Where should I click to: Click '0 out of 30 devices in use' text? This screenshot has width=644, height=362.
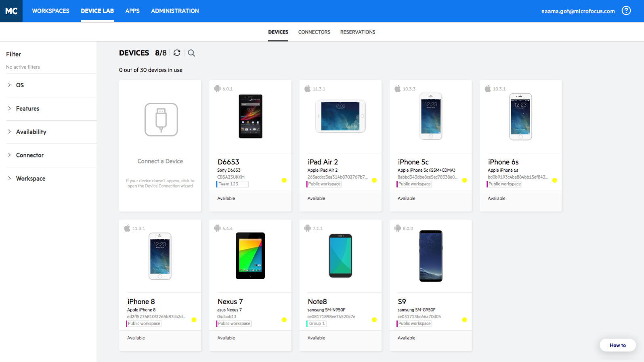click(x=151, y=70)
